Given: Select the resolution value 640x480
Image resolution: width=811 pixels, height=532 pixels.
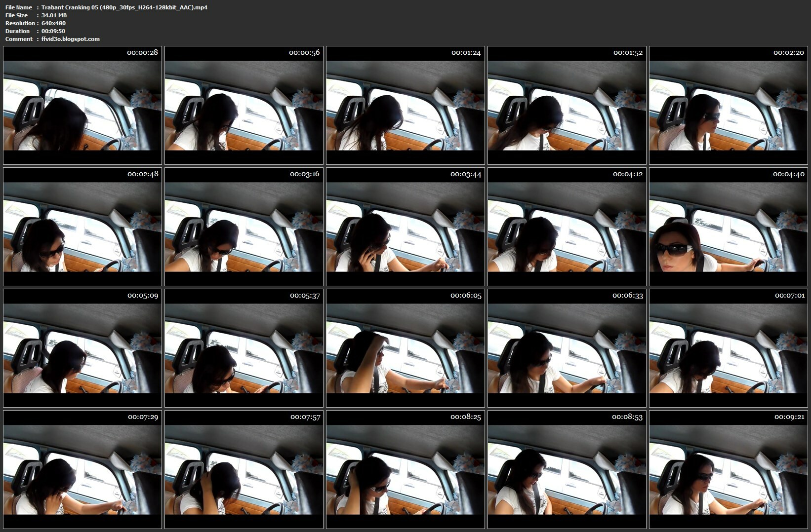Looking at the screenshot, I should click(53, 23).
